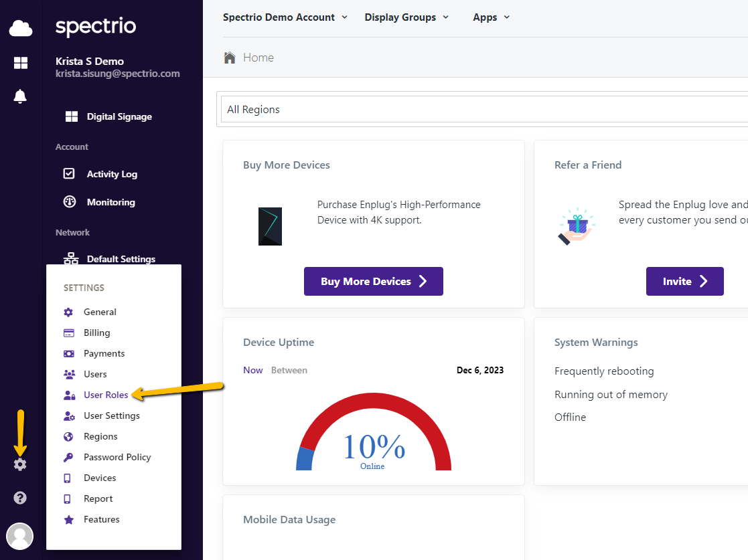Open your profile avatar at bottom left
The image size is (748, 560).
(19, 536)
